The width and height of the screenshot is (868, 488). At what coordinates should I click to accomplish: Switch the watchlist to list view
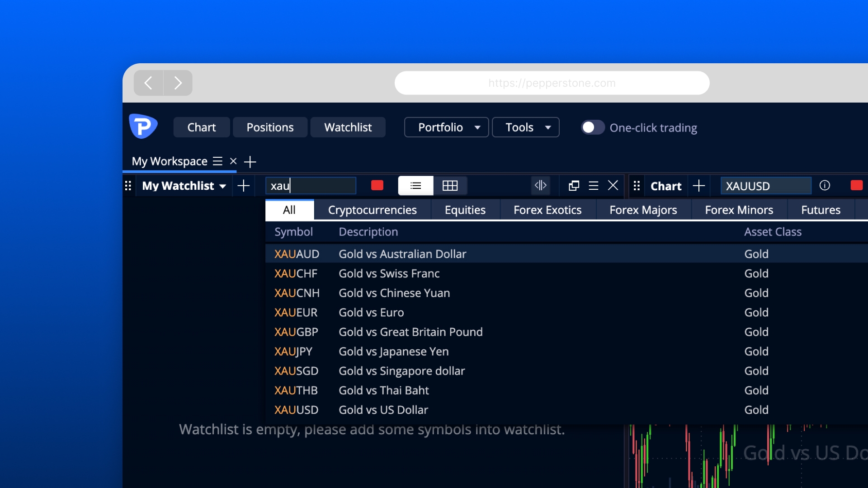pos(415,186)
